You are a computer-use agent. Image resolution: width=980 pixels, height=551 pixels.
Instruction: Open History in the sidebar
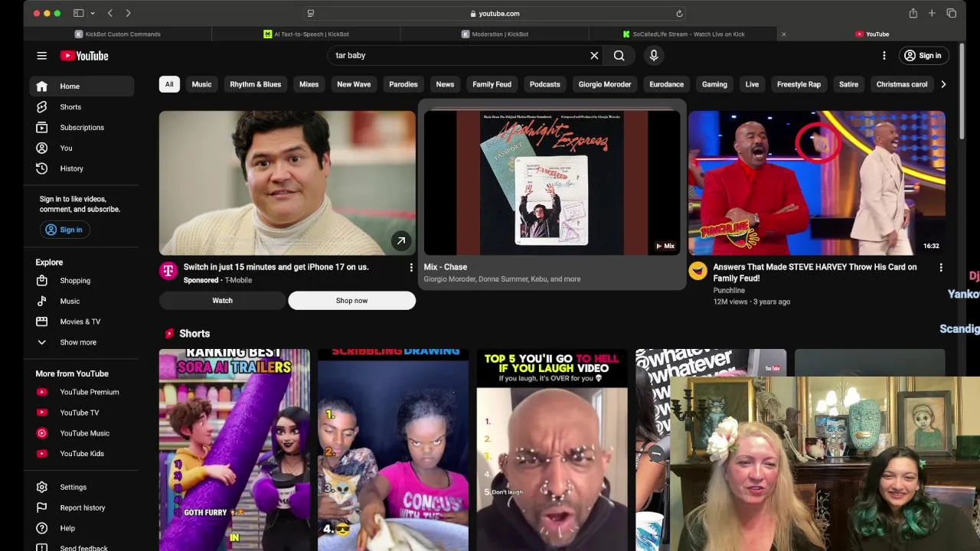83,168
